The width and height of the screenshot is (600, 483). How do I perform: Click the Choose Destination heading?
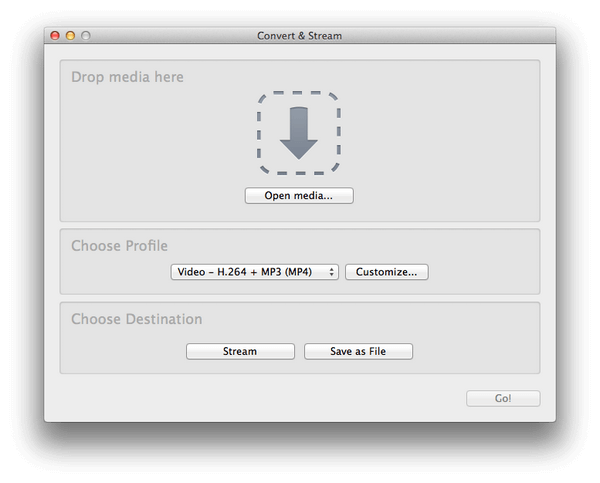coord(137,319)
